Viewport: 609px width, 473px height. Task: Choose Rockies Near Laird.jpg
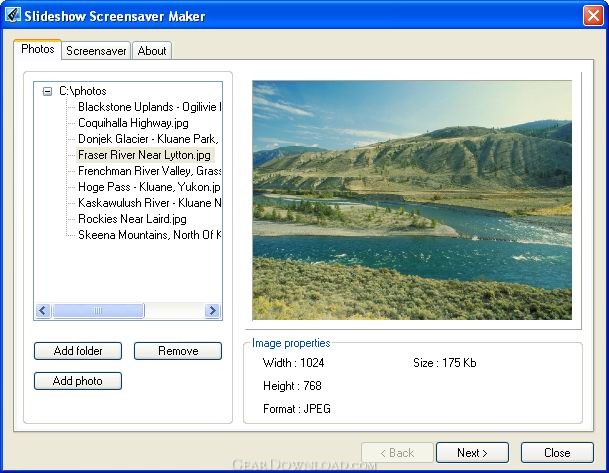click(x=132, y=219)
